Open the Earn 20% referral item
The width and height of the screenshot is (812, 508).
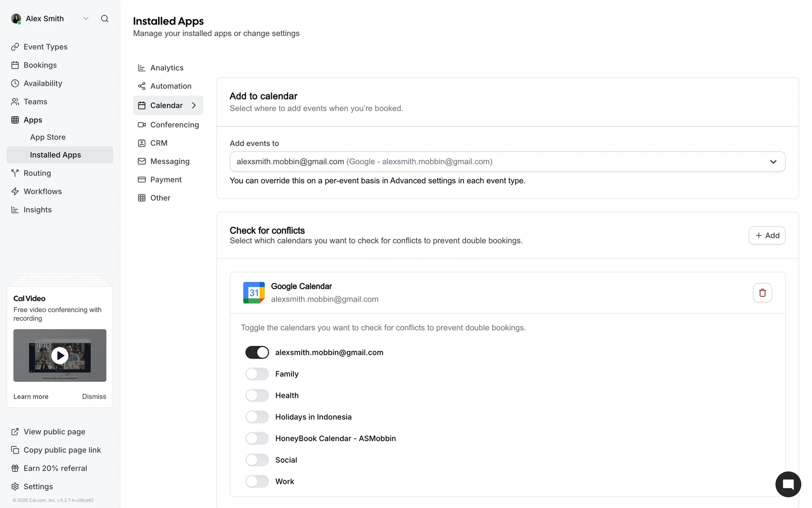[55, 468]
